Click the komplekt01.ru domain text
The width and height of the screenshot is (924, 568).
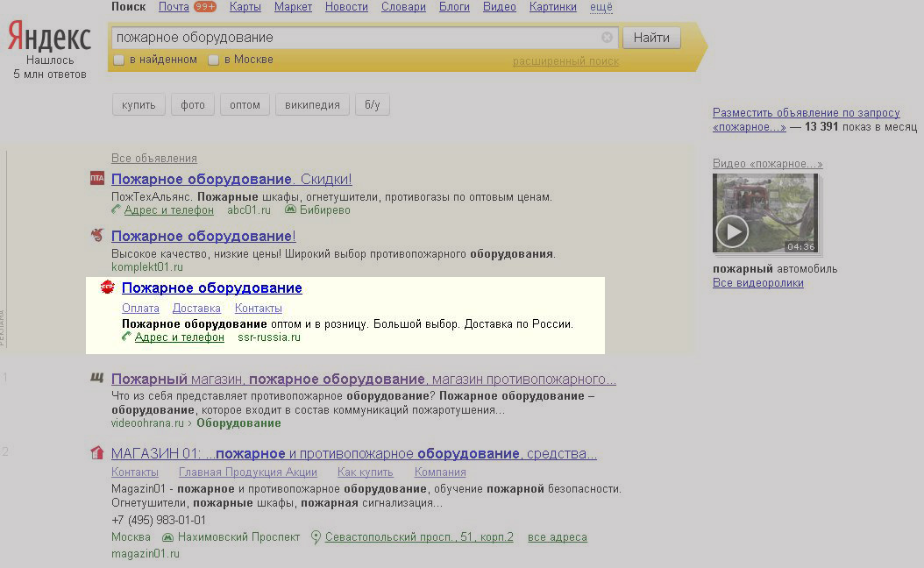point(147,267)
